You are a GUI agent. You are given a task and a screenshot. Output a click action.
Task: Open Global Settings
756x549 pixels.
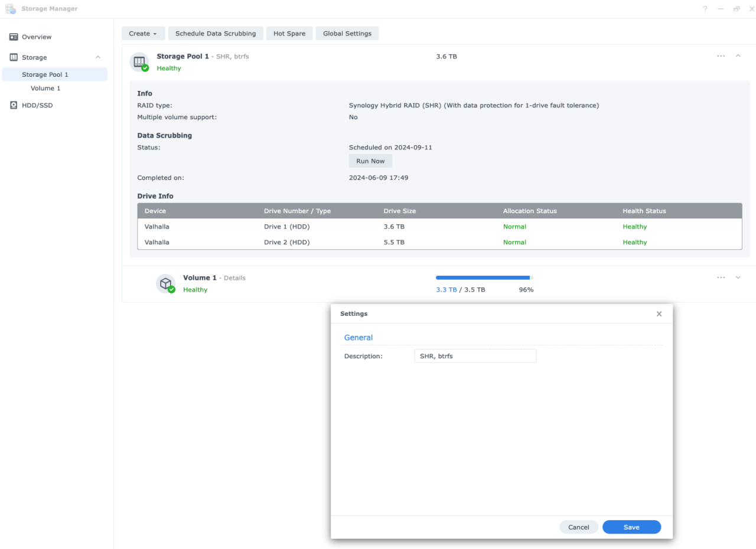tap(347, 33)
